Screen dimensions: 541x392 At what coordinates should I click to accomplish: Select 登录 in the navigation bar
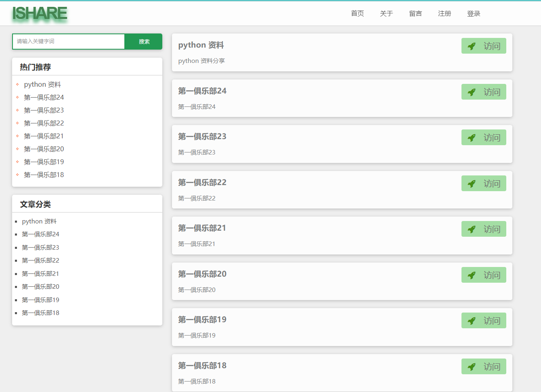(474, 14)
